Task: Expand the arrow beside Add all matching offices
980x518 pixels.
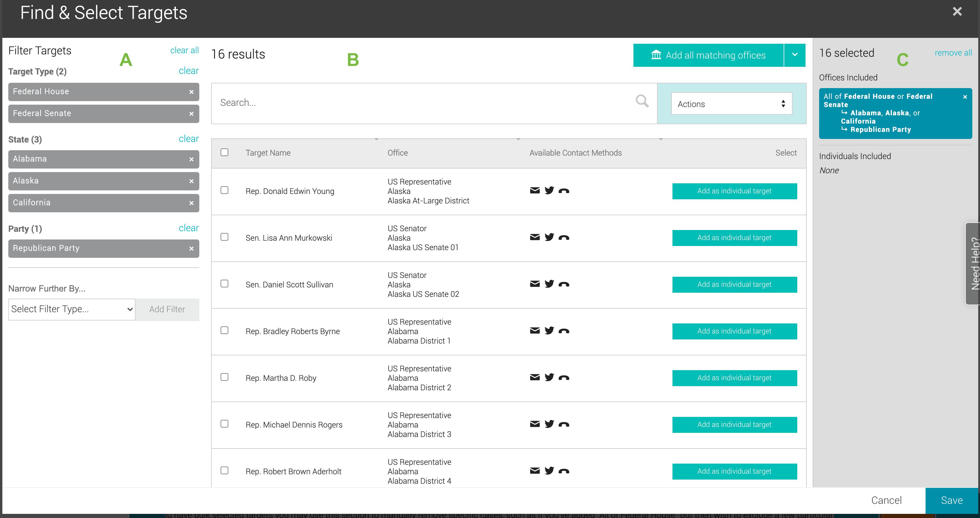Action: [x=795, y=55]
